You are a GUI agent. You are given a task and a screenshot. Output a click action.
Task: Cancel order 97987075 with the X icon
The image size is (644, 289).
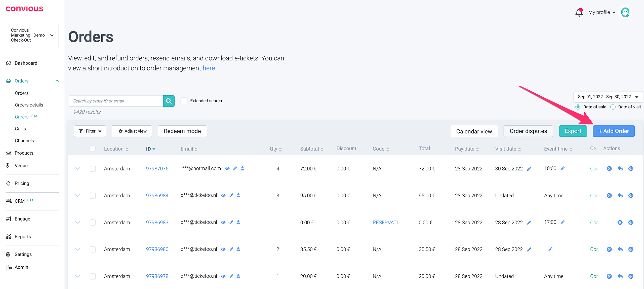point(609,169)
